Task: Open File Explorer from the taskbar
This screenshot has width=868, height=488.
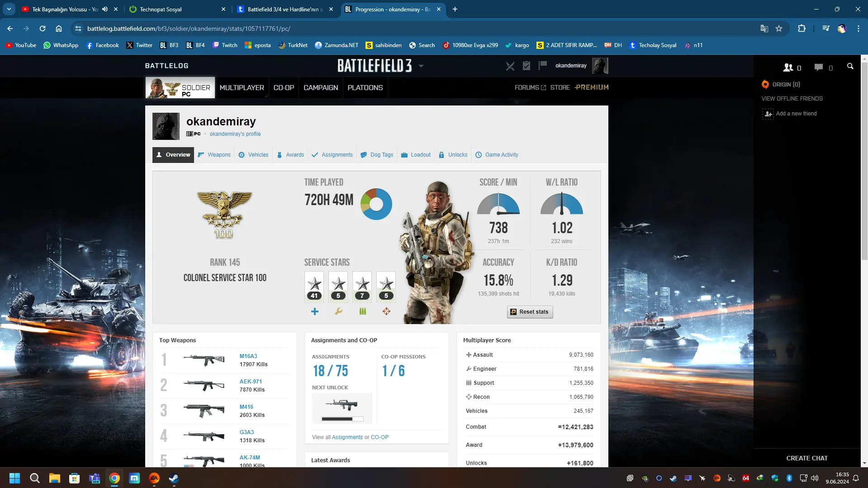Action: coord(55,478)
